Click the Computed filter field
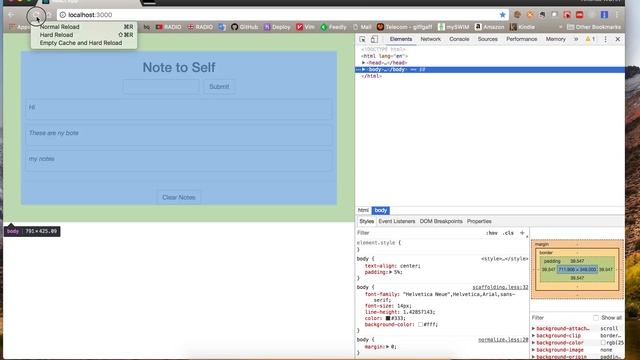This screenshot has height=360, width=640. (x=561, y=318)
